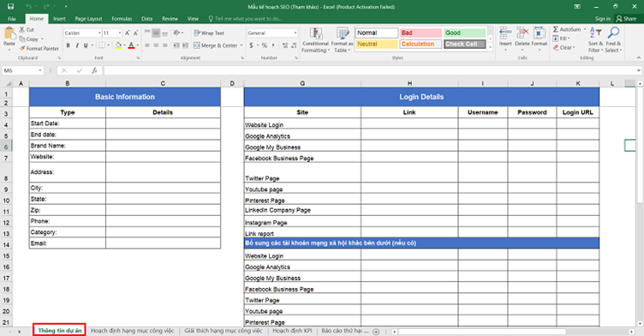644x336 pixels.
Task: Toggle Wrap Text
Action: pyautogui.click(x=209, y=33)
